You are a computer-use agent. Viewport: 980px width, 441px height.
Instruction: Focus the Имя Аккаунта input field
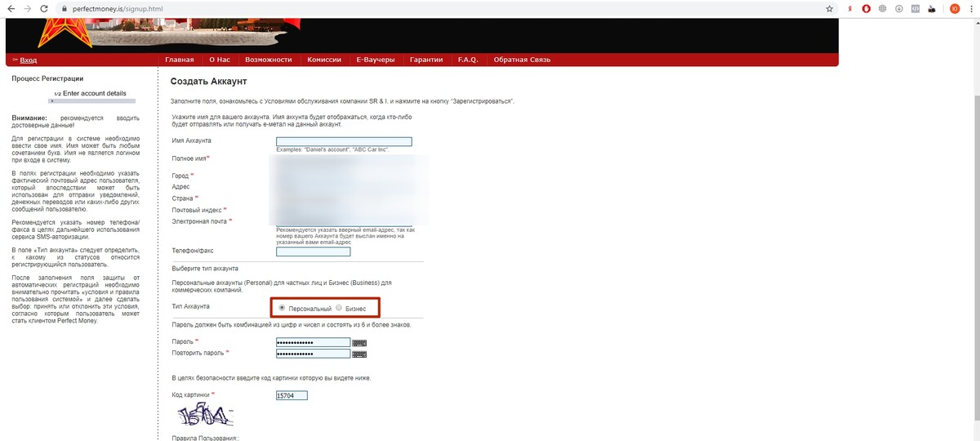344,141
